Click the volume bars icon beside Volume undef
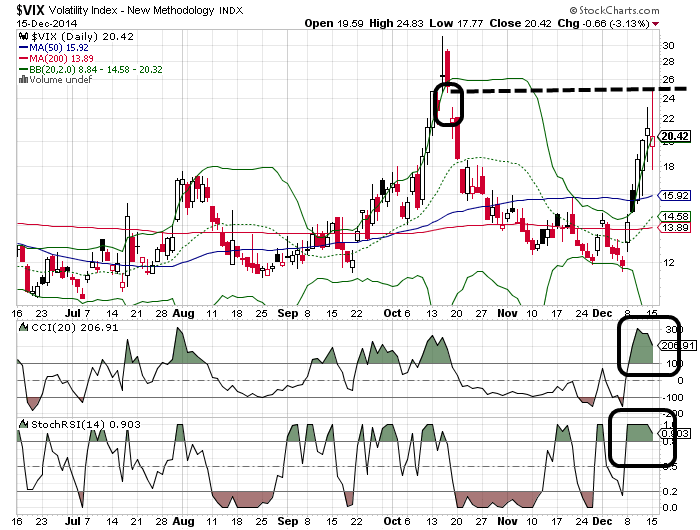700x530 pixels. pos(23,80)
